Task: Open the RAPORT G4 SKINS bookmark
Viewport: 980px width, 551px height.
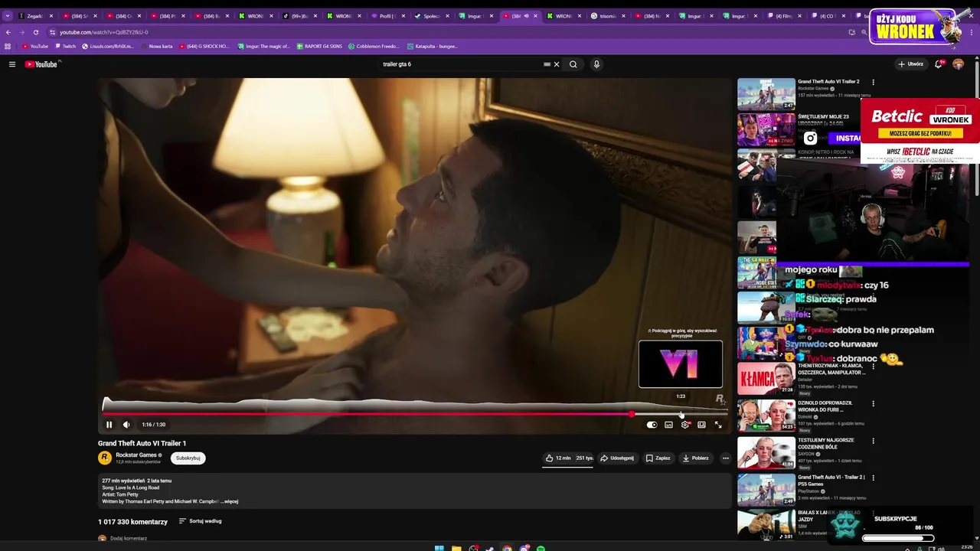Action: tap(319, 46)
